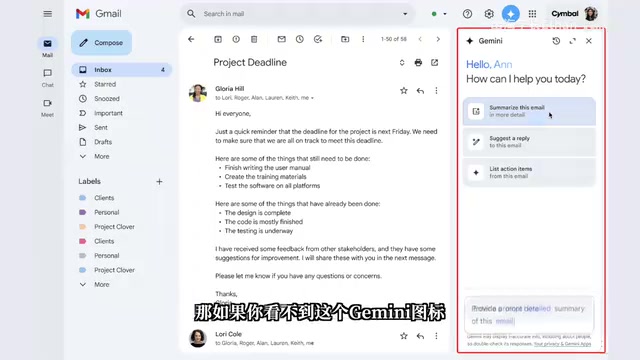Click the Mail icon in side rail
Viewport: 640px width, 360px height.
click(47, 44)
